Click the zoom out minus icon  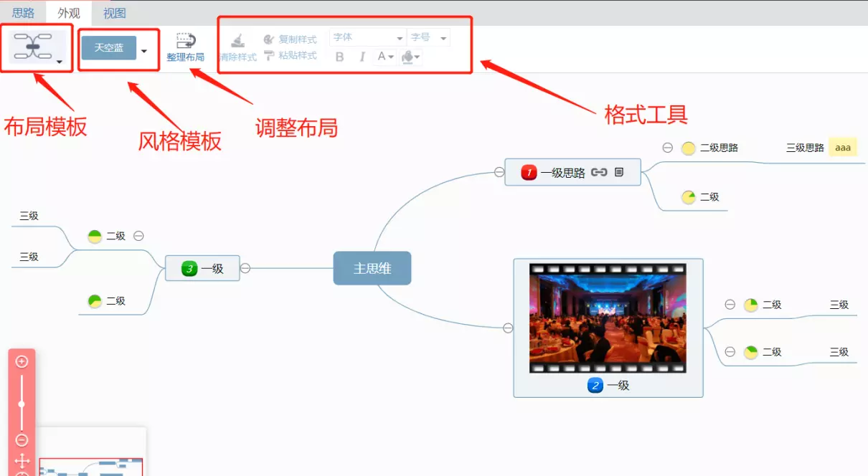(22, 440)
